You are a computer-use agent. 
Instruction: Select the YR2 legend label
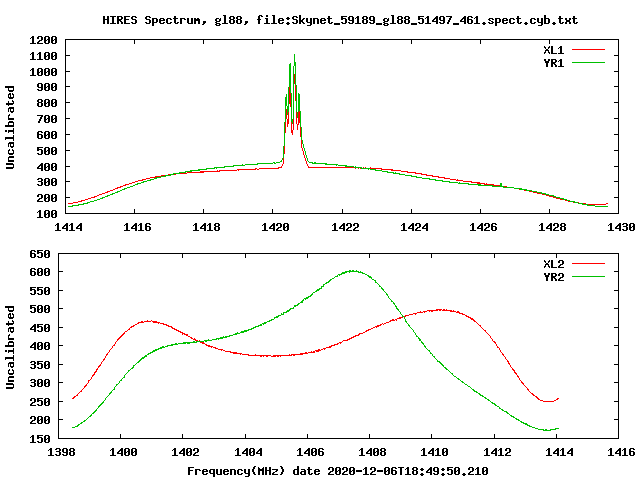[553, 277]
